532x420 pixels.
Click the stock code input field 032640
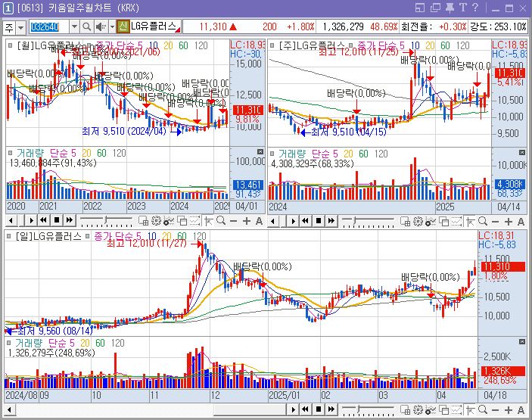pyautogui.click(x=49, y=26)
